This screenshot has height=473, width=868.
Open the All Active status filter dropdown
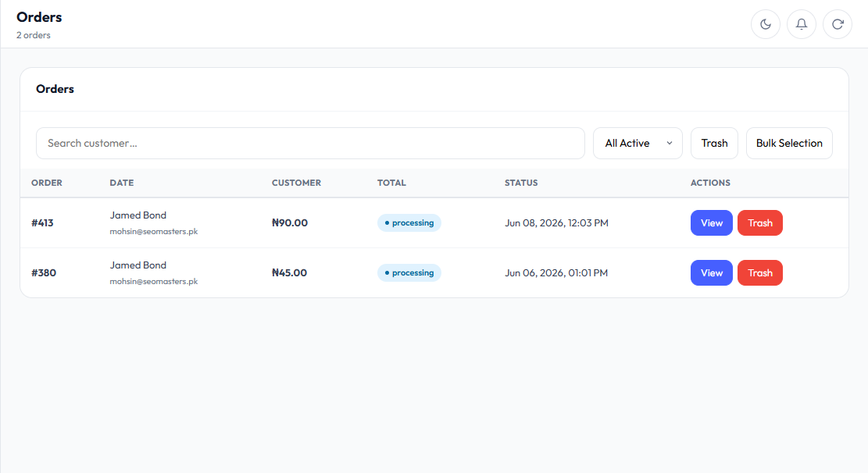coord(638,144)
